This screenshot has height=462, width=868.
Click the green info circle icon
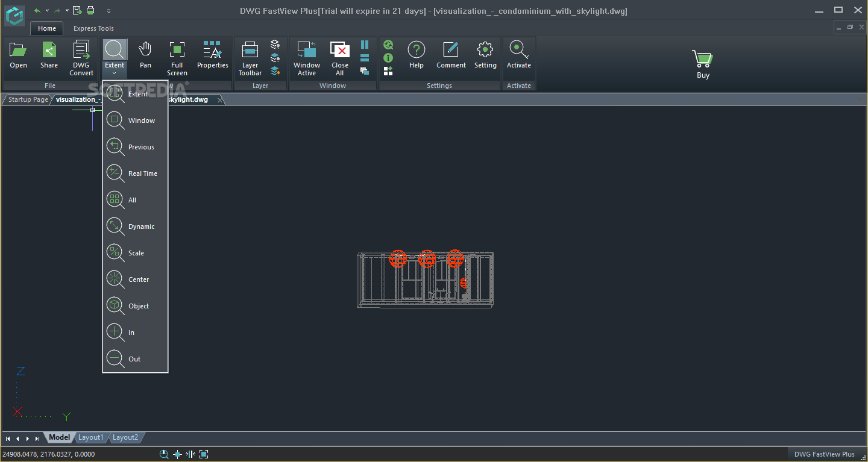(x=388, y=58)
